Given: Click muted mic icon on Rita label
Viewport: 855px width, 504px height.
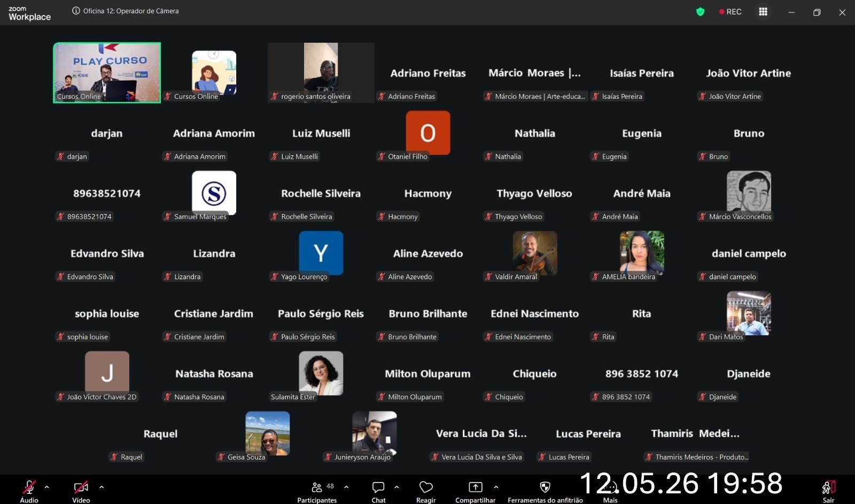Looking at the screenshot, I should coord(595,337).
